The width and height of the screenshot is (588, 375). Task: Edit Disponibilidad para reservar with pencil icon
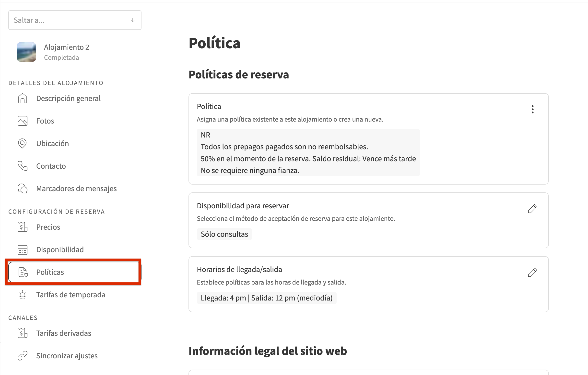[532, 209]
